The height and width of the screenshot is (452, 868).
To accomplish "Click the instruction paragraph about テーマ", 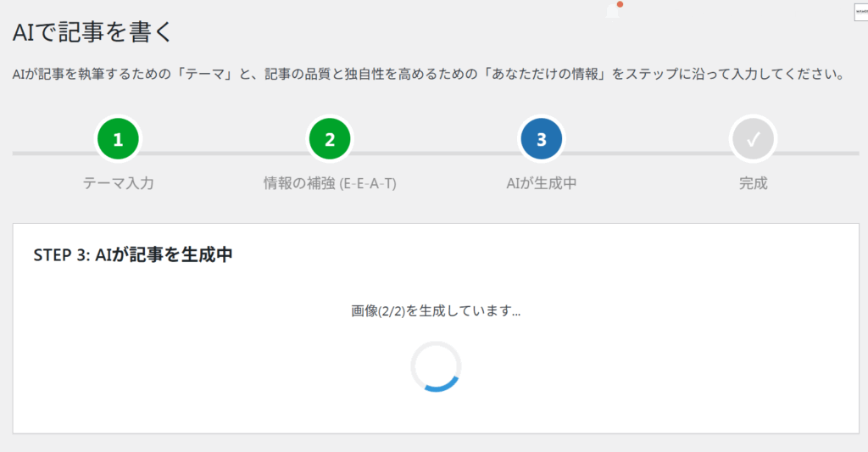I will [428, 75].
